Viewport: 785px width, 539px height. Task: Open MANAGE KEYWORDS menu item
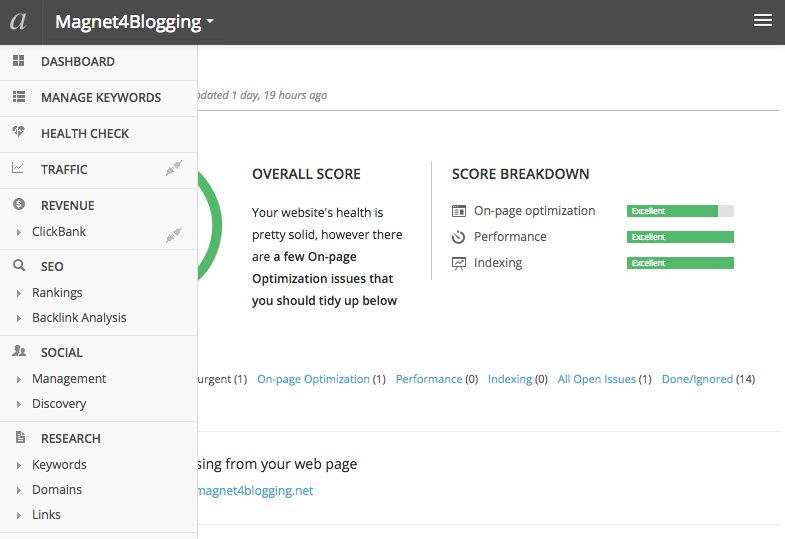coord(101,98)
